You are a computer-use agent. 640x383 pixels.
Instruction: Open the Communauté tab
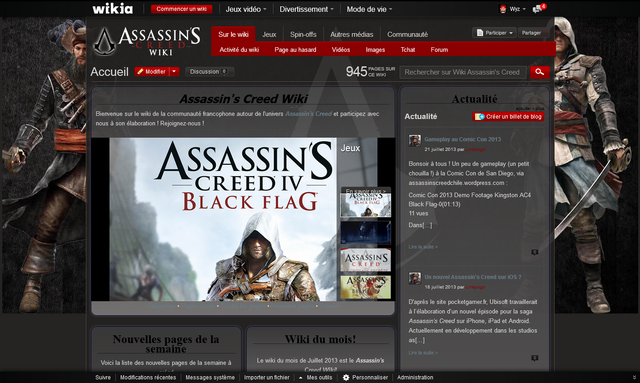407,34
